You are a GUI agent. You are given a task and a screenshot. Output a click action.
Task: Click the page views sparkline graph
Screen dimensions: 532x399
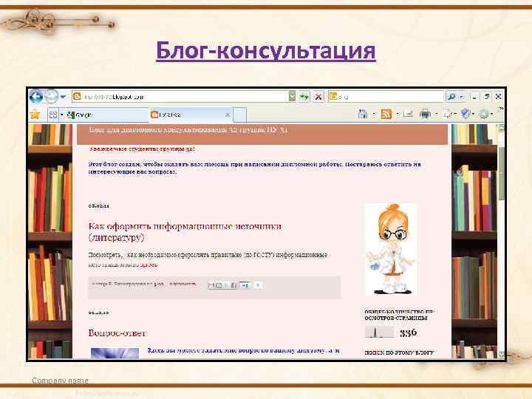[x=379, y=332]
